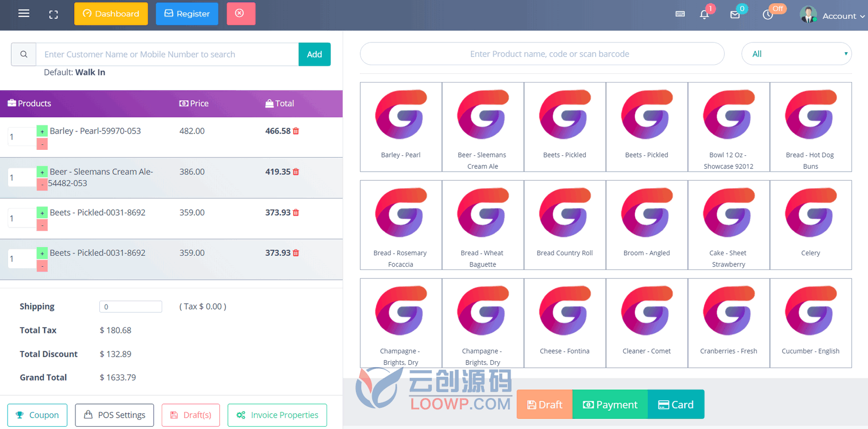Add Barley - Pearl product tile
Image resolution: width=868 pixels, height=429 pixels.
(401, 127)
